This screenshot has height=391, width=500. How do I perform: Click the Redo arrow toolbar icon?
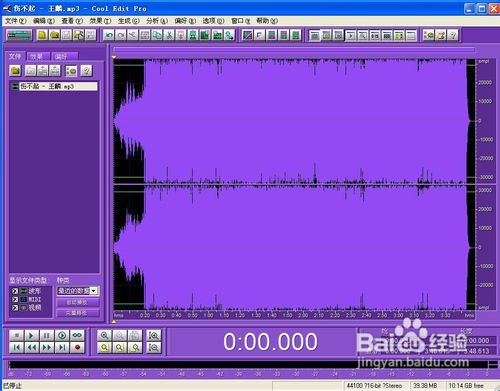[121, 35]
